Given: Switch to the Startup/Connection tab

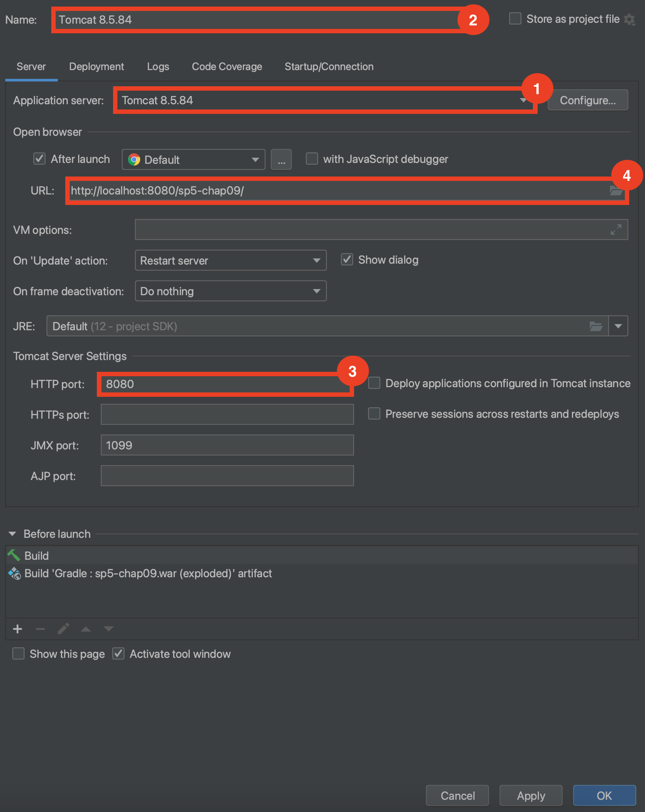Looking at the screenshot, I should (329, 67).
